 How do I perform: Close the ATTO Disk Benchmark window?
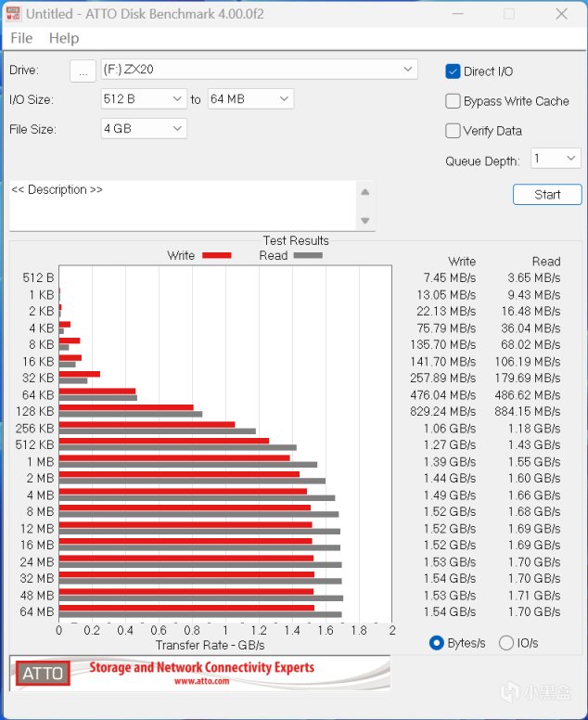[x=561, y=14]
